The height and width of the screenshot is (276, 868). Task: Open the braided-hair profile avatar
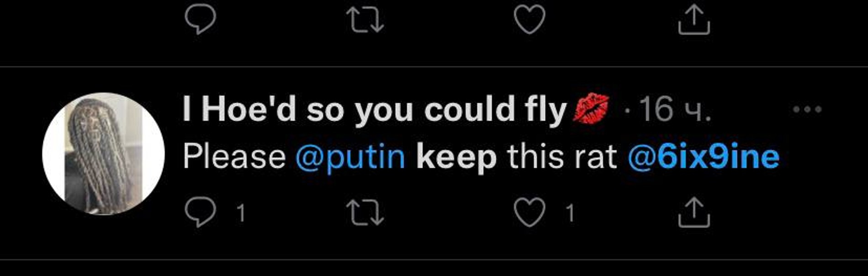[103, 154]
